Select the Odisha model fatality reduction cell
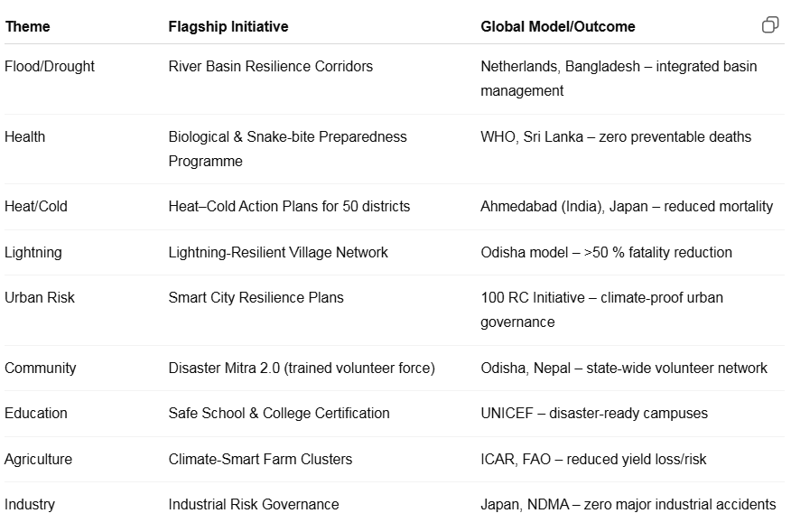Screen dimensions: 791x532 click(606, 253)
